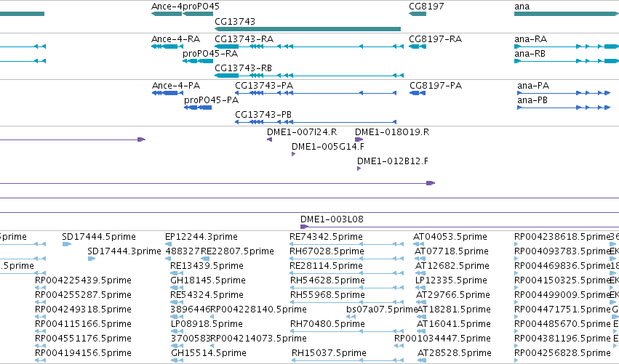Select the CG13743-PB coding sequence label
This screenshot has width=619, height=364.
(x=263, y=115)
